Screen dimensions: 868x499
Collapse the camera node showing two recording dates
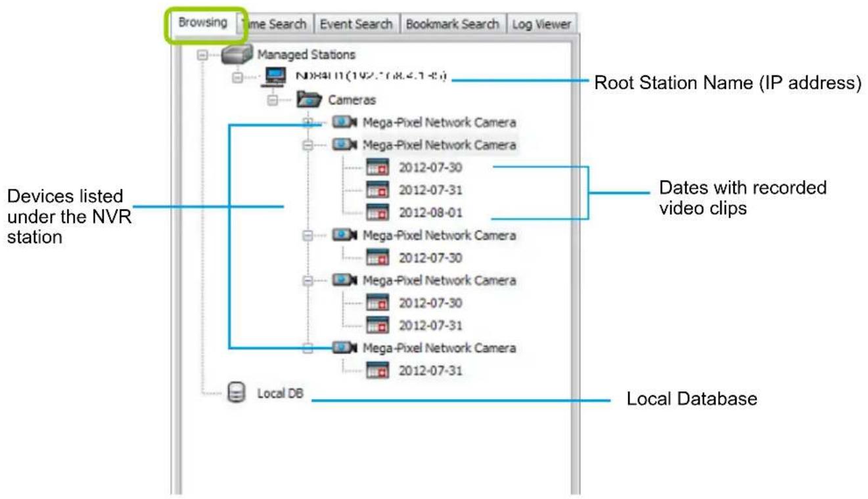click(307, 280)
